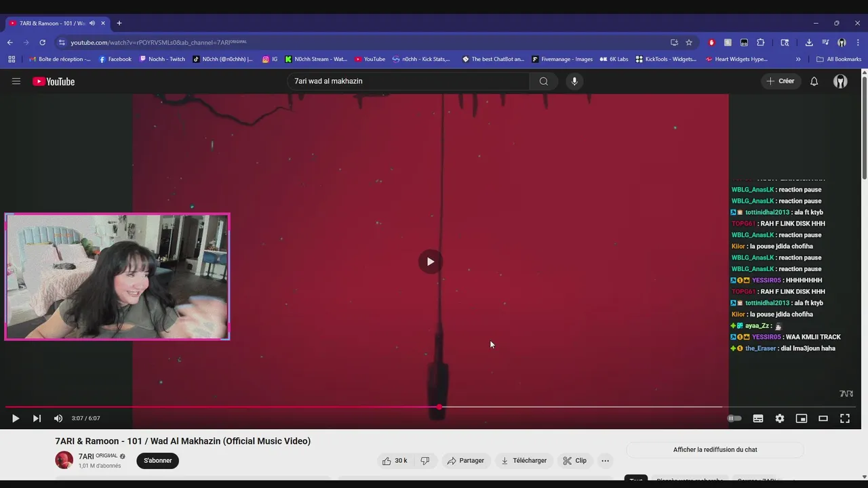Open the All Bookmarks folder
The image size is (868, 488).
(839, 59)
